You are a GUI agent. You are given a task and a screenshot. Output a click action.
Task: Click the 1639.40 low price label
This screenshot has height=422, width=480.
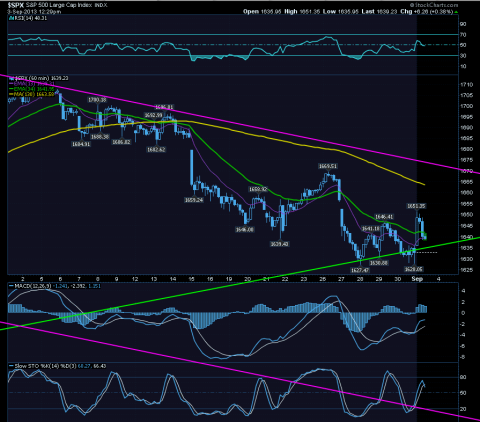279,244
